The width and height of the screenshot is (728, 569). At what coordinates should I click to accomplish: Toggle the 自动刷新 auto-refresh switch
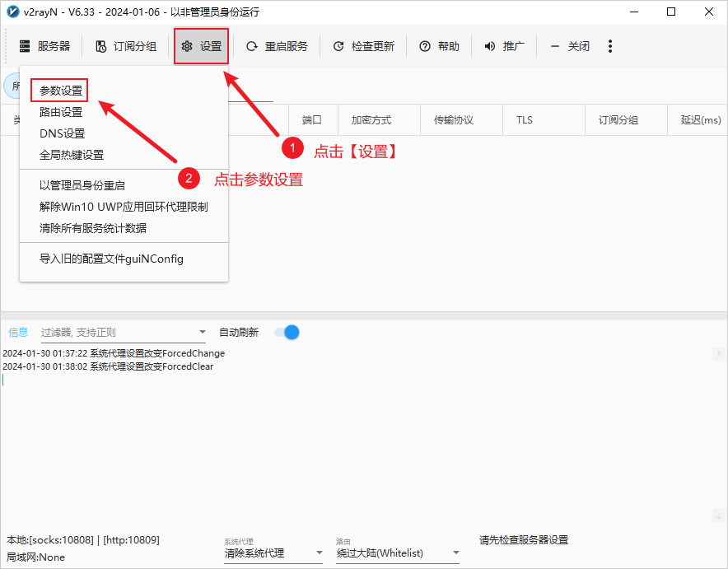coord(286,332)
